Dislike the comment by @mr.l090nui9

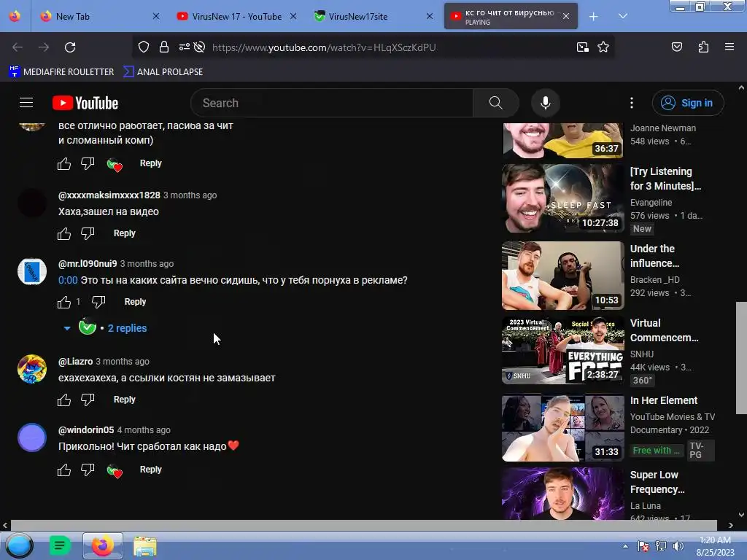[x=98, y=303]
